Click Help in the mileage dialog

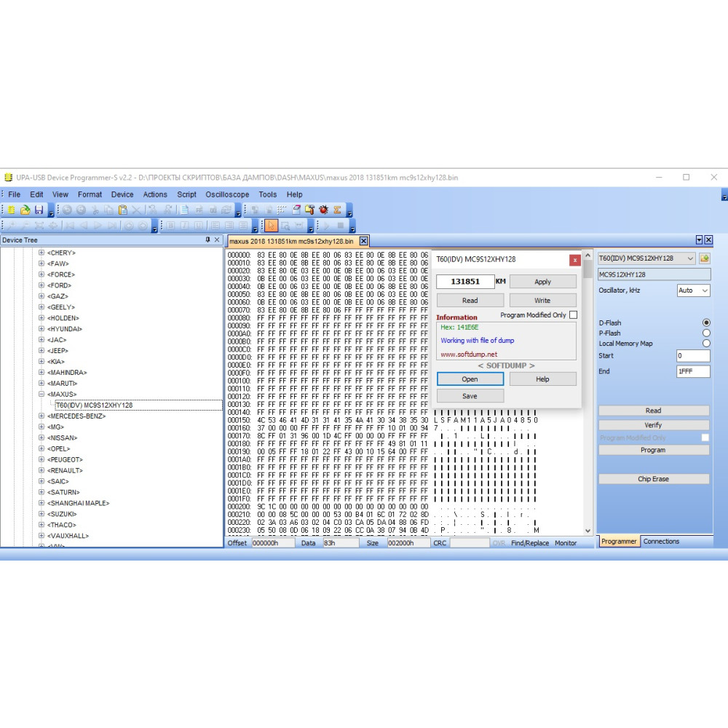tap(543, 379)
